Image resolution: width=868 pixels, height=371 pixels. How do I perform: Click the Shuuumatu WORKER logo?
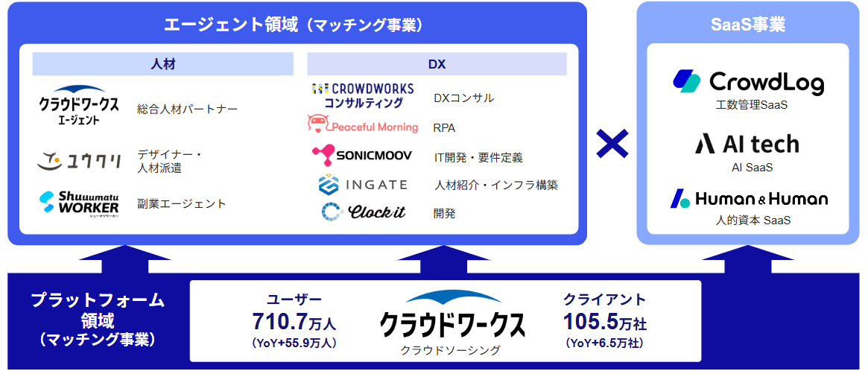click(x=79, y=204)
